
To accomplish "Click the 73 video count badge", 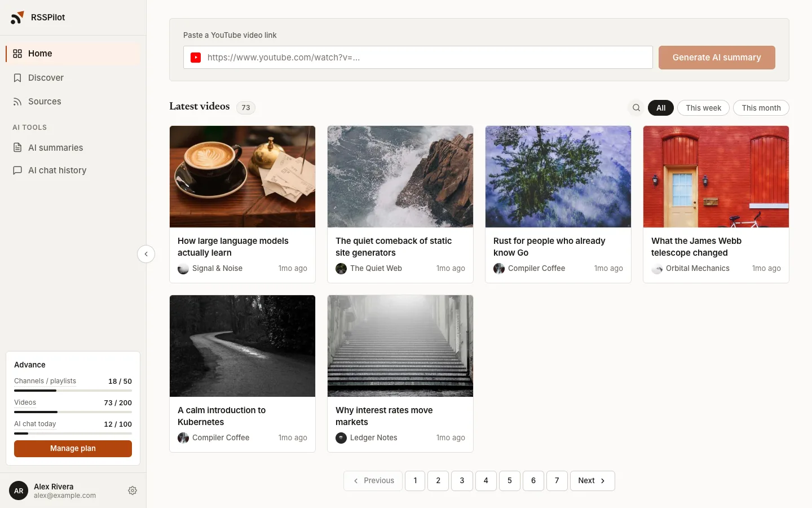I will [246, 108].
